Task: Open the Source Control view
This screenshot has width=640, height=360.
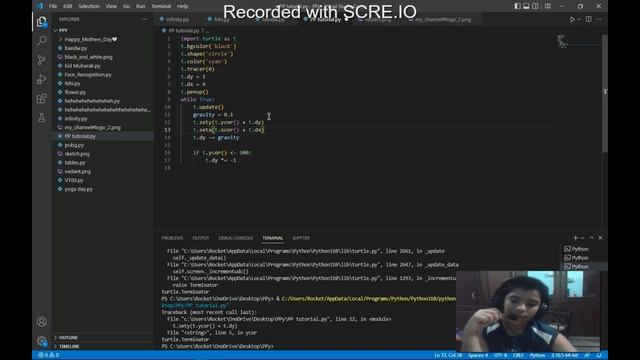Action: 42,60
